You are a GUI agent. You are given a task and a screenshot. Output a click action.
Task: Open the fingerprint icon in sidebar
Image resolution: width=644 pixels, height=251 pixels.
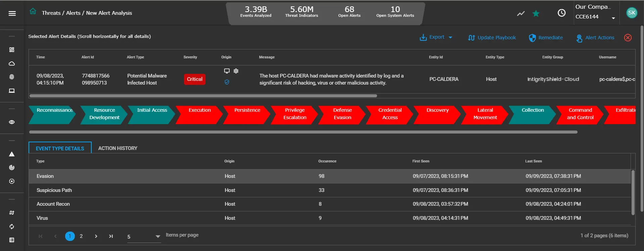tap(12, 77)
